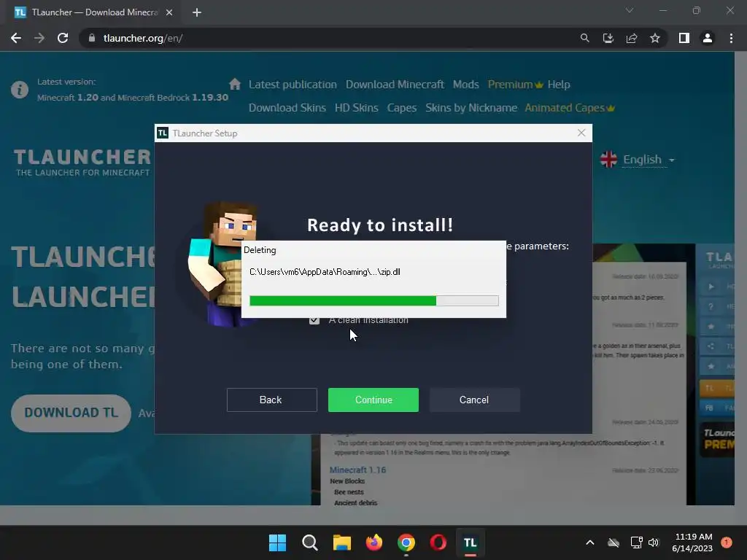747x560 pixels.
Task: Click the DOWNLOAD TL button
Action: point(71,413)
